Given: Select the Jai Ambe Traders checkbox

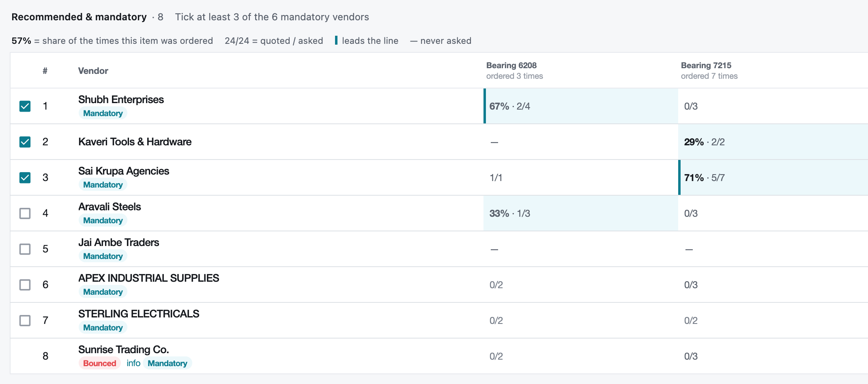Looking at the screenshot, I should pyautogui.click(x=25, y=249).
